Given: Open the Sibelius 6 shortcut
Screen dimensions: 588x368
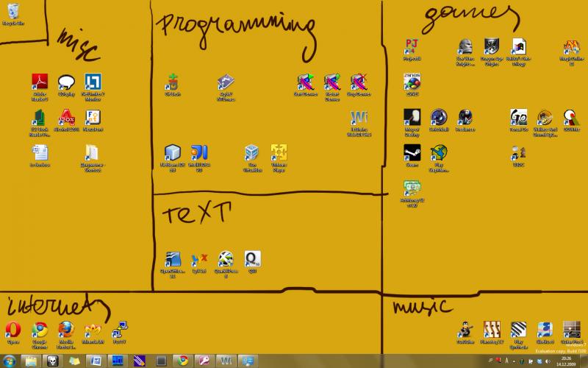Looking at the screenshot, I should point(545,330).
